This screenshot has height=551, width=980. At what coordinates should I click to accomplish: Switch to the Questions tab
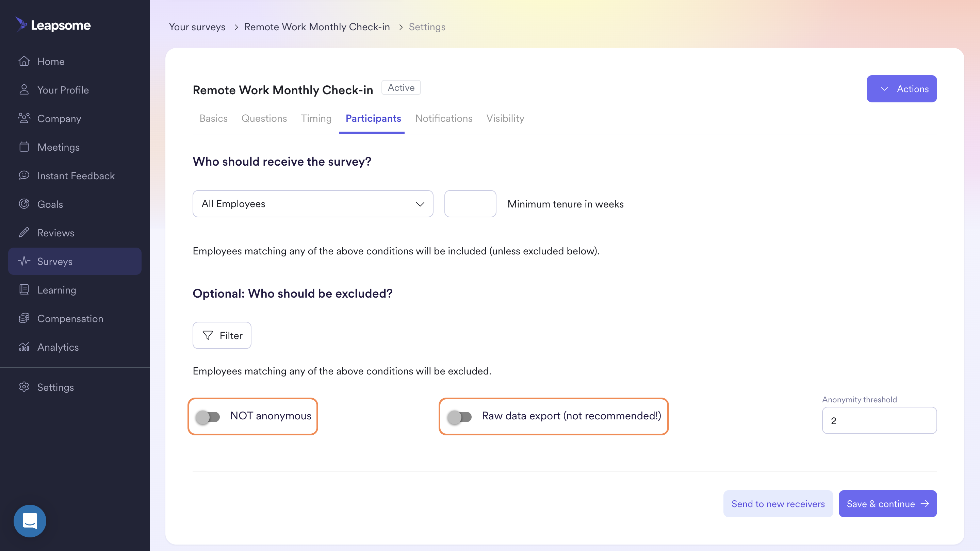(264, 119)
